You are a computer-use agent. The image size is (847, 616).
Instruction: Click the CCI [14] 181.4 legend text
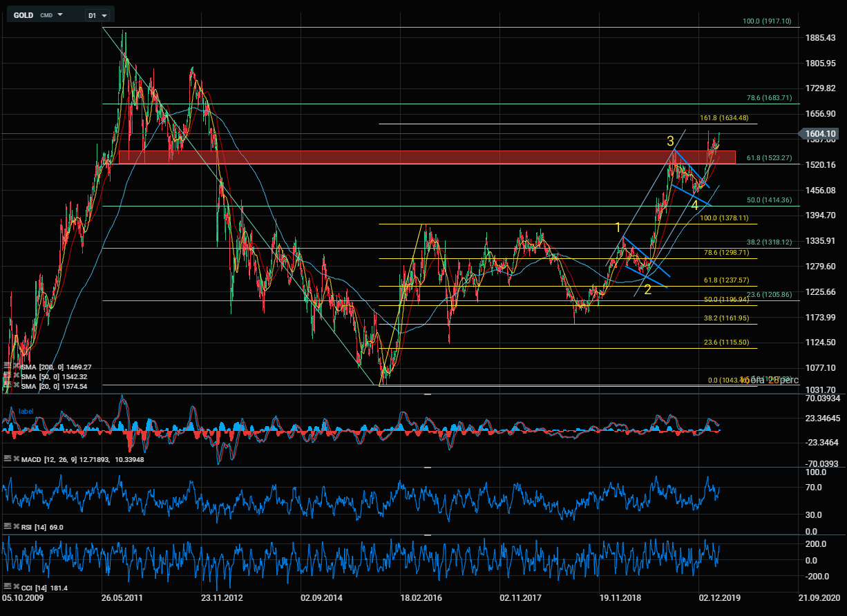[45, 588]
